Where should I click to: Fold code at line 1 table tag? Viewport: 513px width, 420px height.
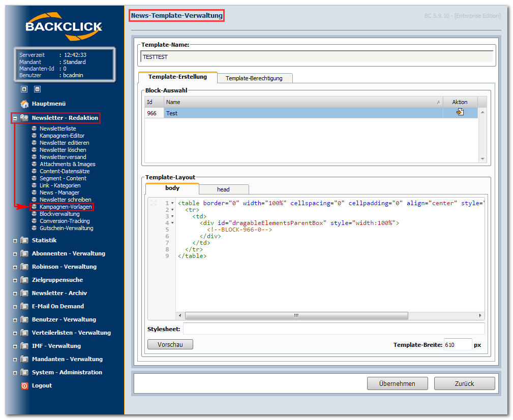tap(172, 203)
